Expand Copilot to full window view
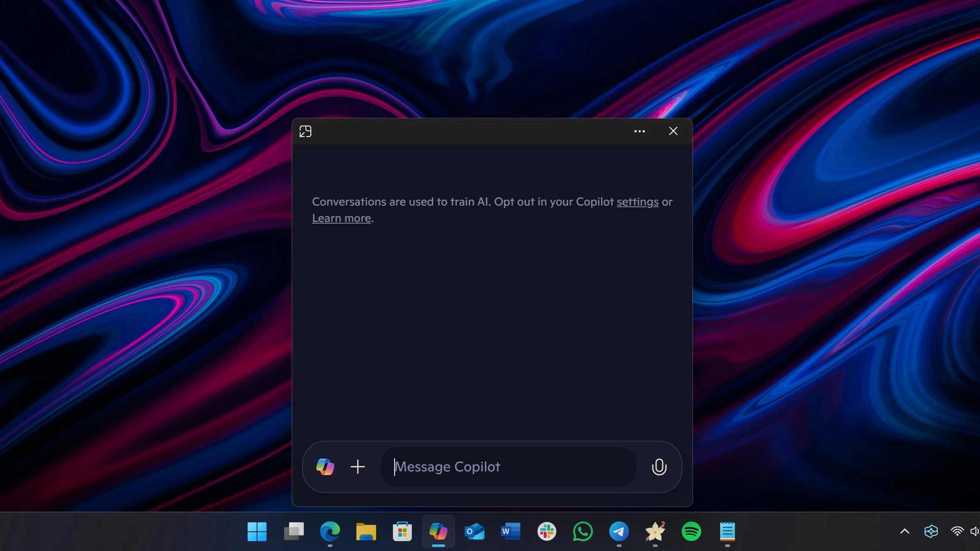 pyautogui.click(x=305, y=131)
